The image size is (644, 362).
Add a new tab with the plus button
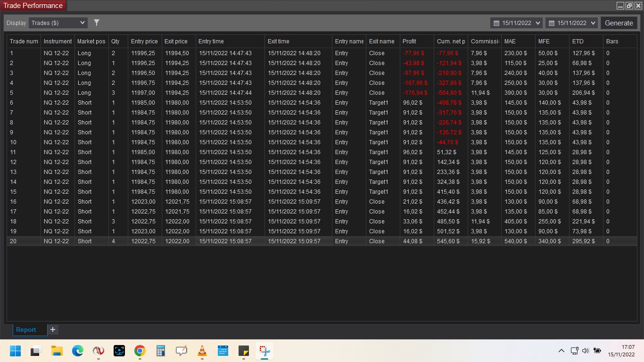pyautogui.click(x=53, y=329)
